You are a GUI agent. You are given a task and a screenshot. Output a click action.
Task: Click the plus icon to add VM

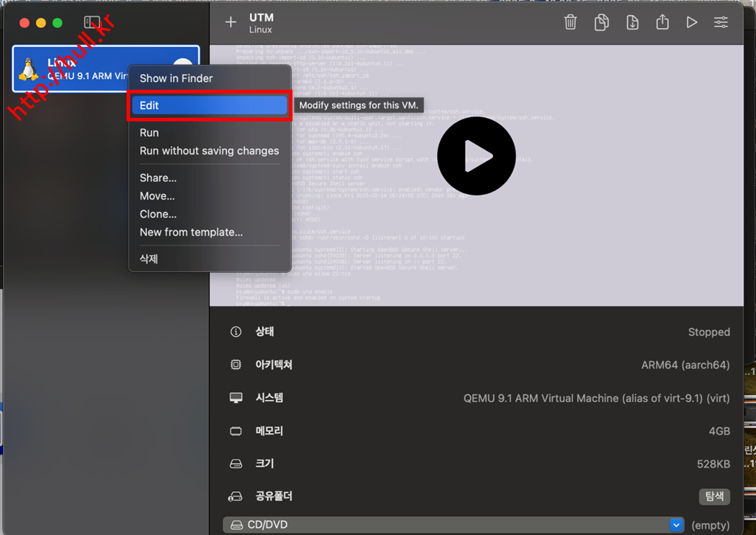231,22
